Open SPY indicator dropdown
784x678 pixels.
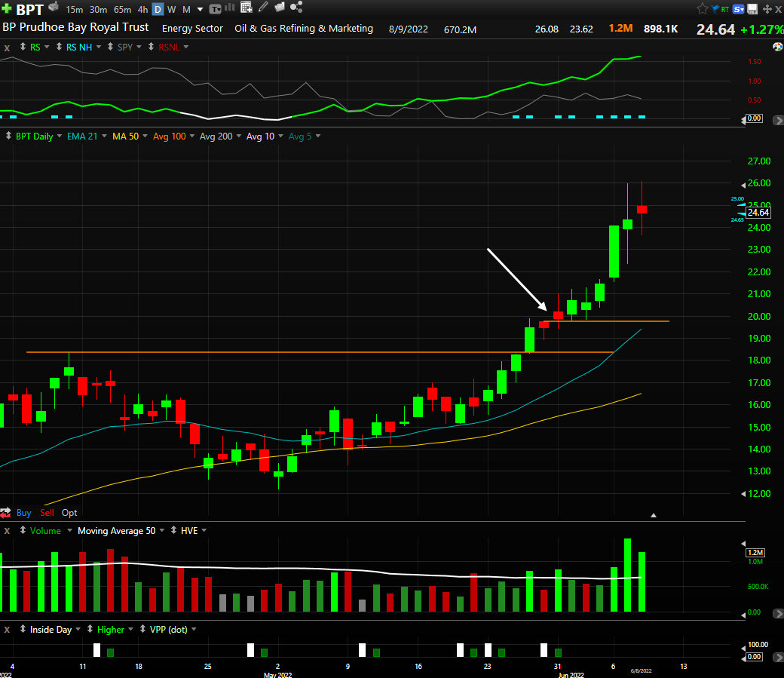pyautogui.click(x=139, y=47)
